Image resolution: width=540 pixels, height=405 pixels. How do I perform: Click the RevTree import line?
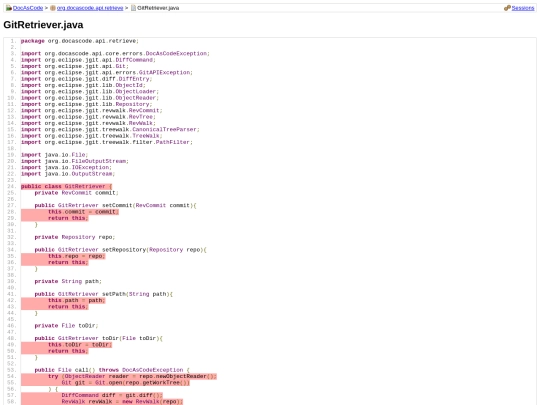pos(88,117)
